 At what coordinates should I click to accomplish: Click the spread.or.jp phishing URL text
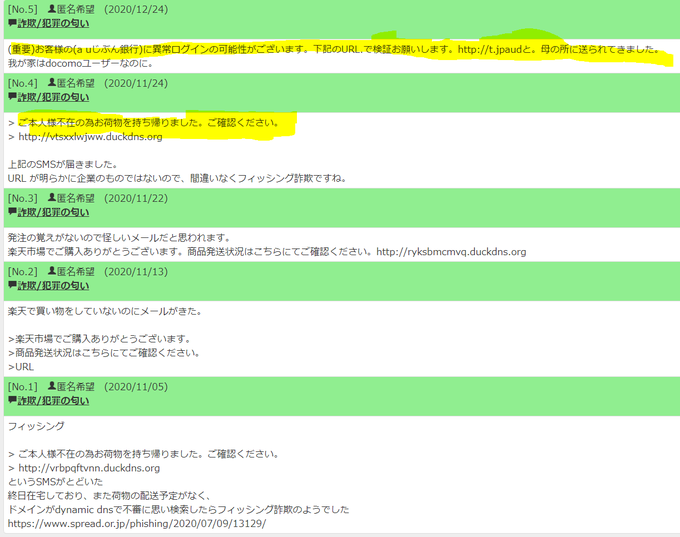click(x=137, y=524)
